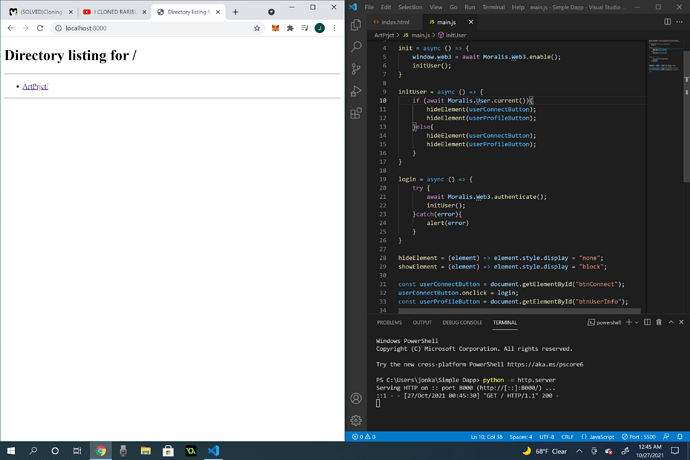Switch to the I CLONED RARIBLE YouTube tab
The height and width of the screenshot is (460, 690).
coord(114,12)
